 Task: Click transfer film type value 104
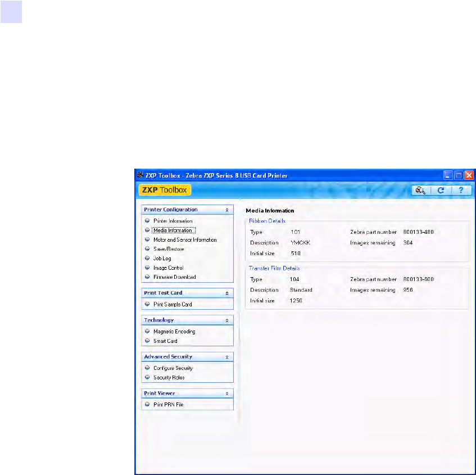[x=294, y=279]
